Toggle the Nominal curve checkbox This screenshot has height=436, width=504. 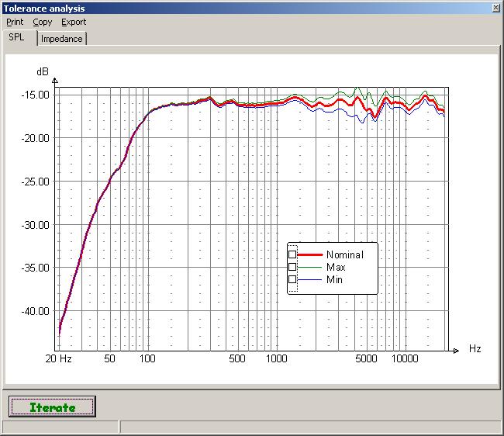[x=292, y=254]
